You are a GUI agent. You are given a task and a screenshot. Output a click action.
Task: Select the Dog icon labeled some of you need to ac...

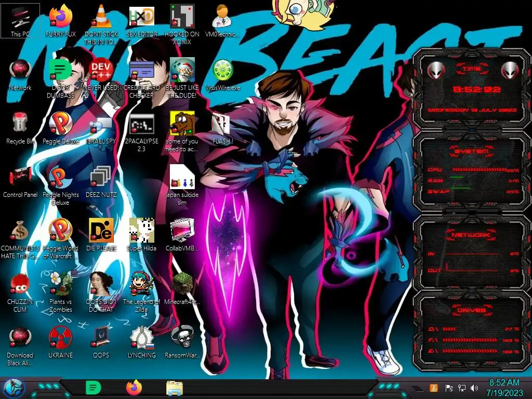coord(182,131)
